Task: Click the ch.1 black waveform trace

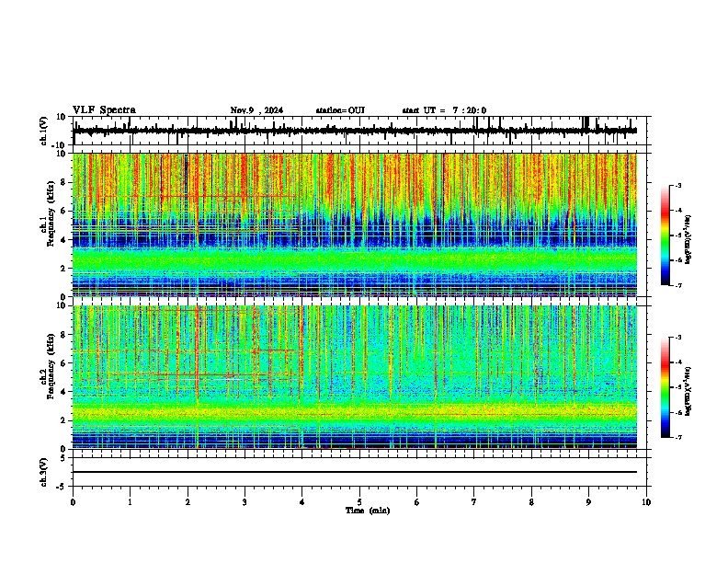Action: (355, 131)
